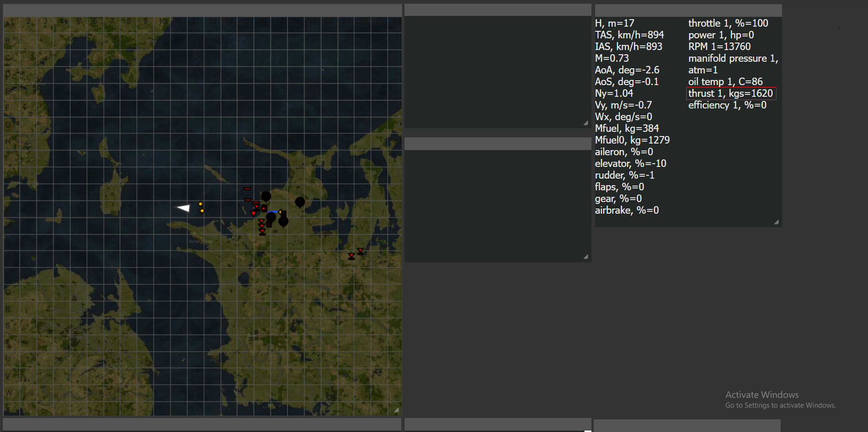Click the easternmost red triangle ground marker
Image resolution: width=868 pixels, height=432 pixels.
[x=361, y=251]
